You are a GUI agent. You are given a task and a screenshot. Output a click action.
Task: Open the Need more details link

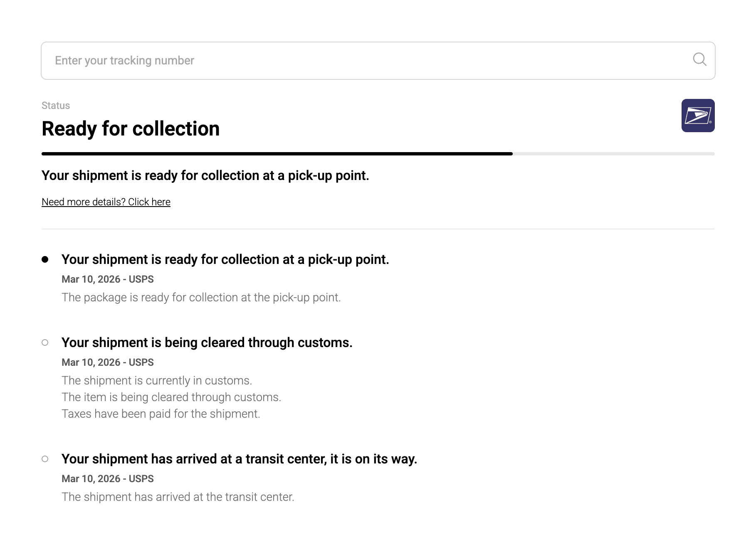[105, 202]
